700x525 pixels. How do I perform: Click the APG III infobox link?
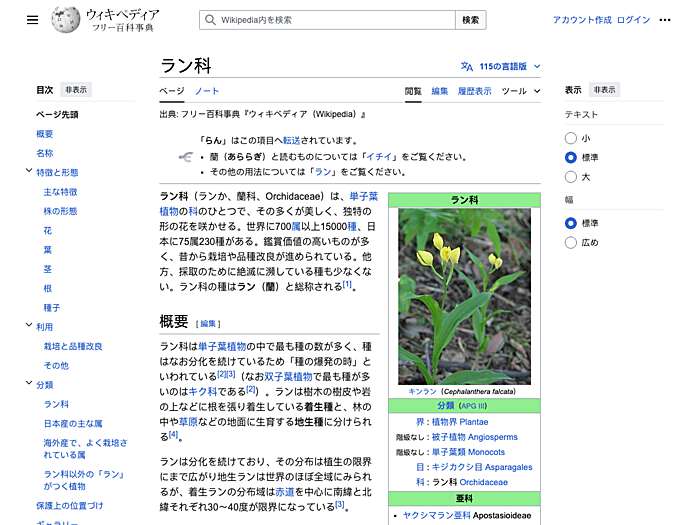point(473,406)
